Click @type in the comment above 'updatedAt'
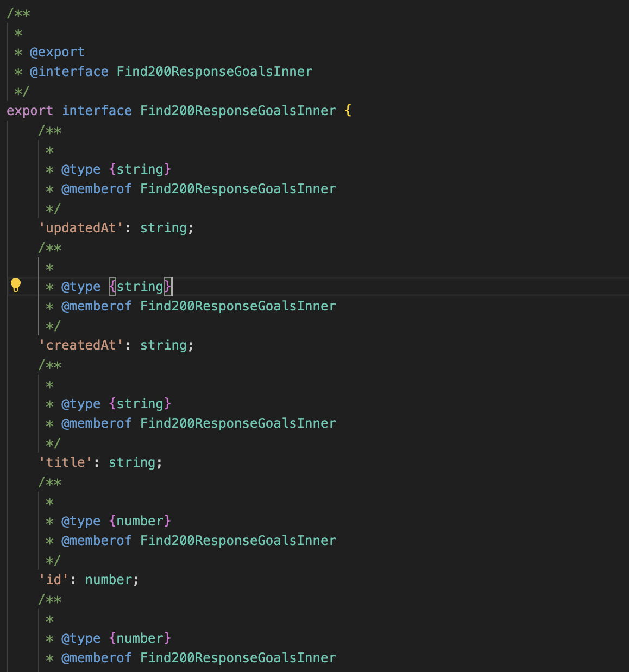This screenshot has width=629, height=672. tap(81, 169)
